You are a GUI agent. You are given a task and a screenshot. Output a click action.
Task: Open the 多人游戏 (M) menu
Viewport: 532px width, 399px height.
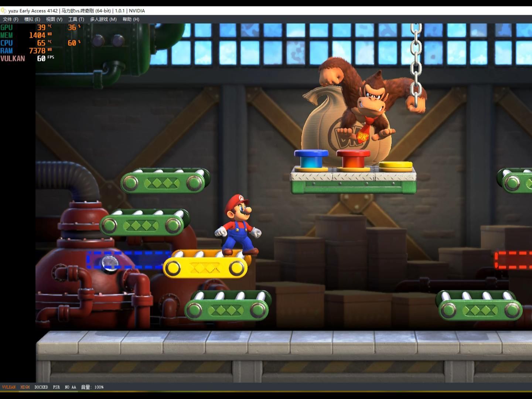[103, 19]
